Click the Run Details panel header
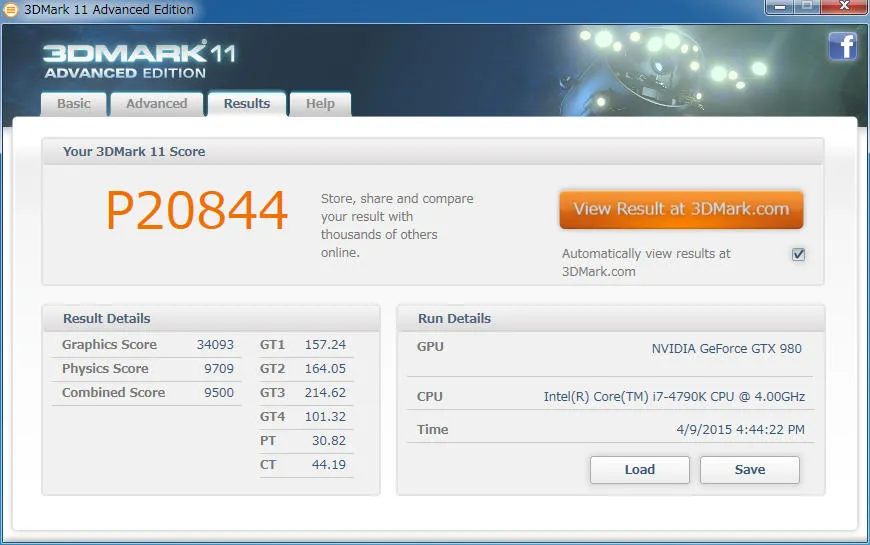 [610, 318]
